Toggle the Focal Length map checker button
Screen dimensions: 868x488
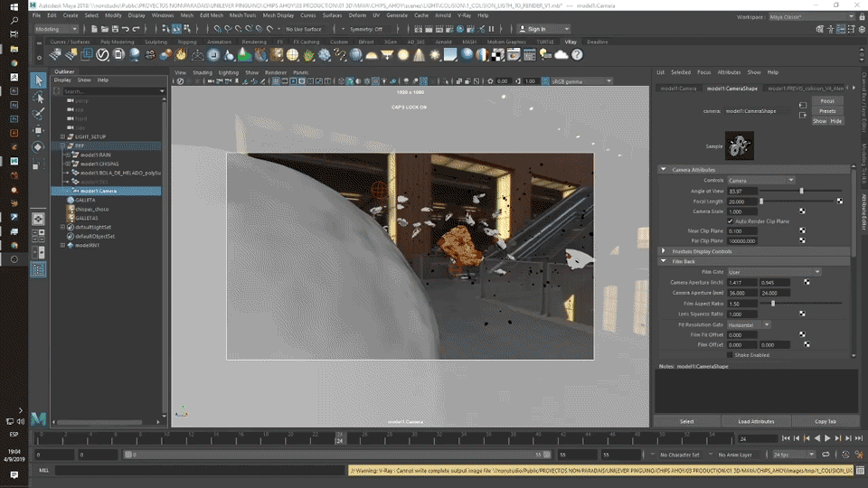coord(840,202)
